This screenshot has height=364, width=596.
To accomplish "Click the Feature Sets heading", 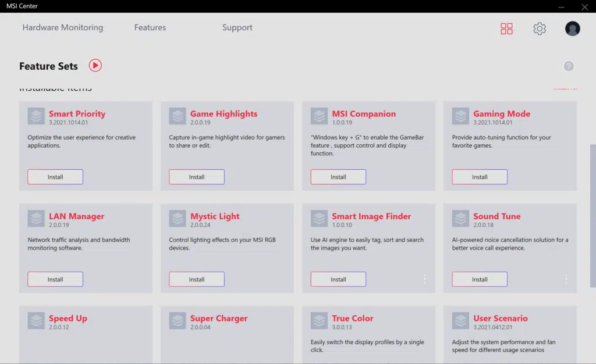I will [48, 66].
